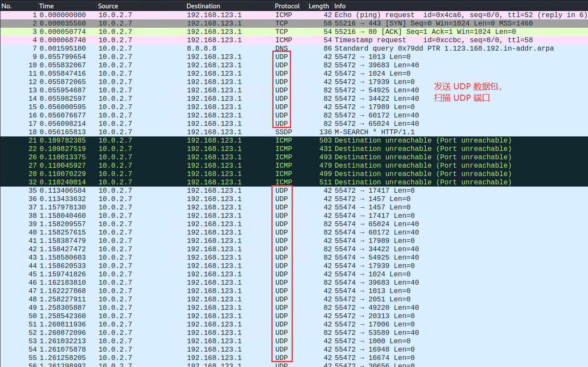
Task: Select packet 50 UDP 55472 → 20313
Action: pyautogui.click(x=294, y=316)
